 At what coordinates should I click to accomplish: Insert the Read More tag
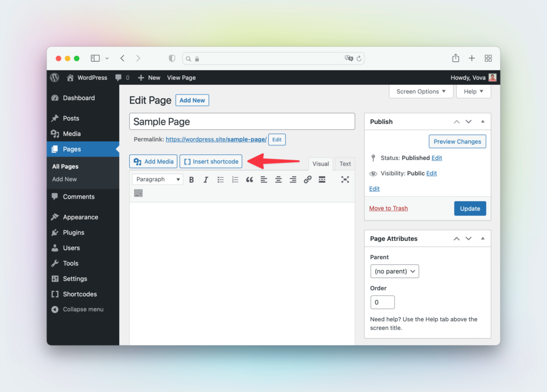322,179
